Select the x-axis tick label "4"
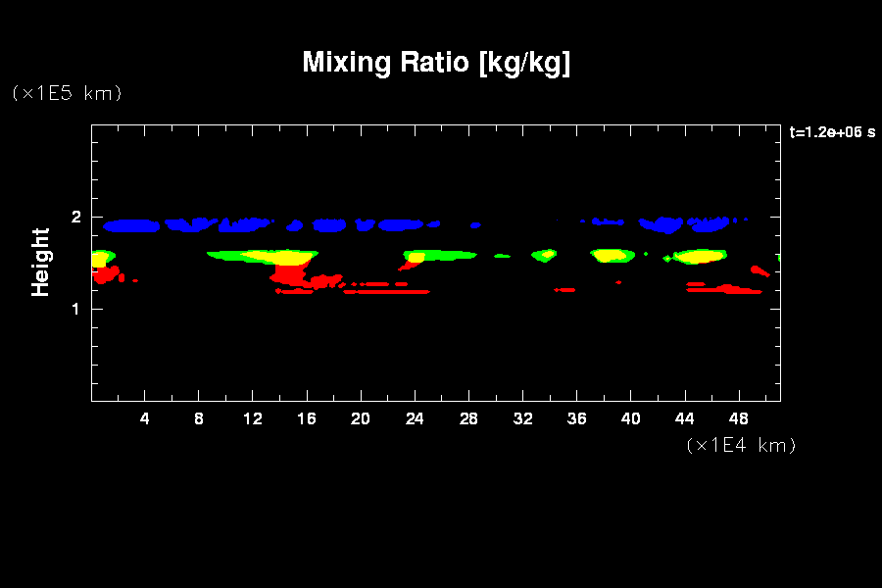This screenshot has height=588, width=882. (145, 418)
